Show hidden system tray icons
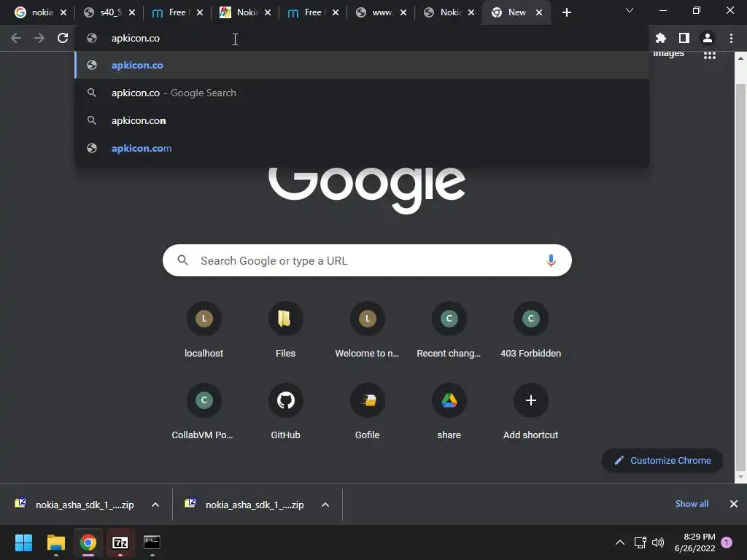Screen dimensions: 747x560 tap(620, 542)
